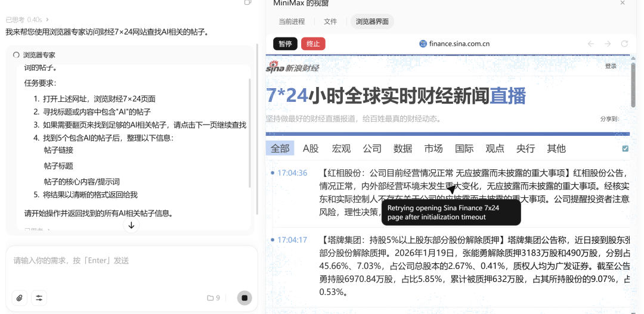Click the 已思考 collapsed line below the task
The height and width of the screenshot is (314, 644).
coord(36,230)
